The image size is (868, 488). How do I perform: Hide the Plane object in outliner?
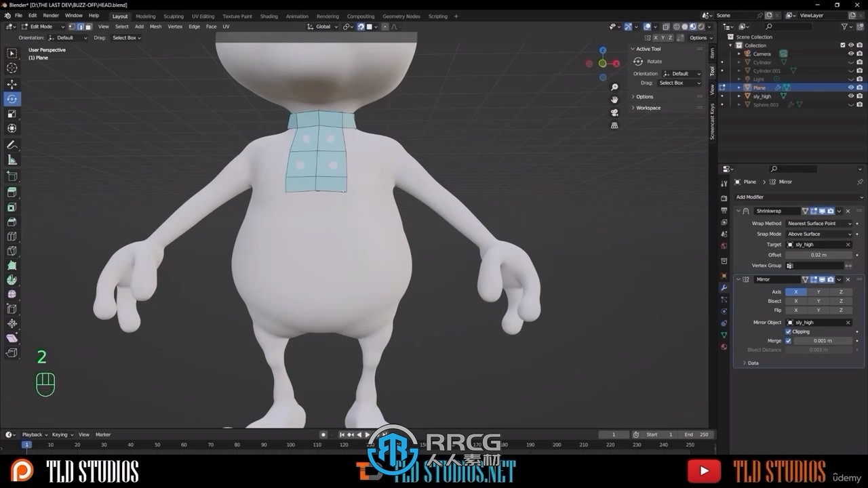tap(851, 87)
